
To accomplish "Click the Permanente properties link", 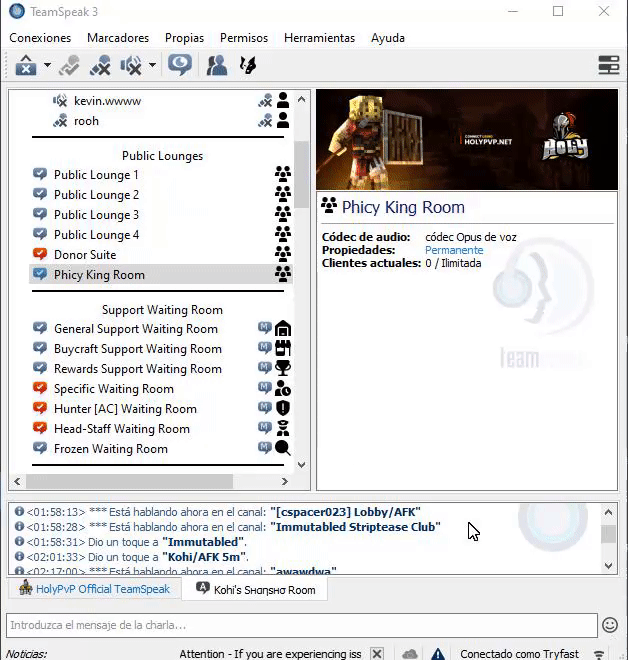I will [x=454, y=250].
